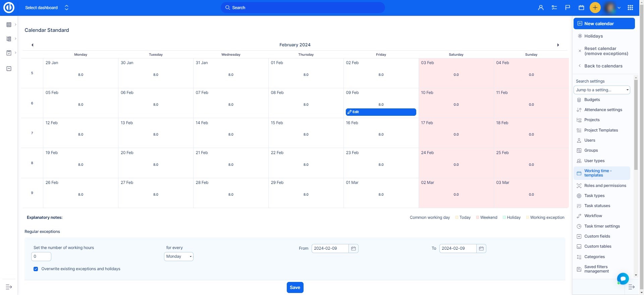Click Edit on 09 Feb cell

point(381,112)
